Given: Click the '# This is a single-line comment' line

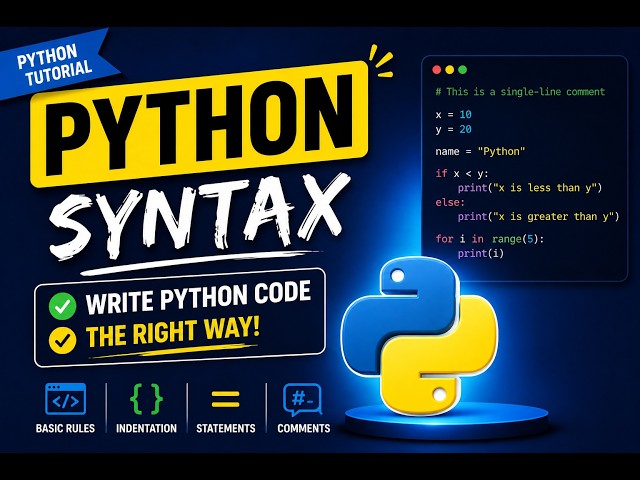Looking at the screenshot, I should (520, 92).
